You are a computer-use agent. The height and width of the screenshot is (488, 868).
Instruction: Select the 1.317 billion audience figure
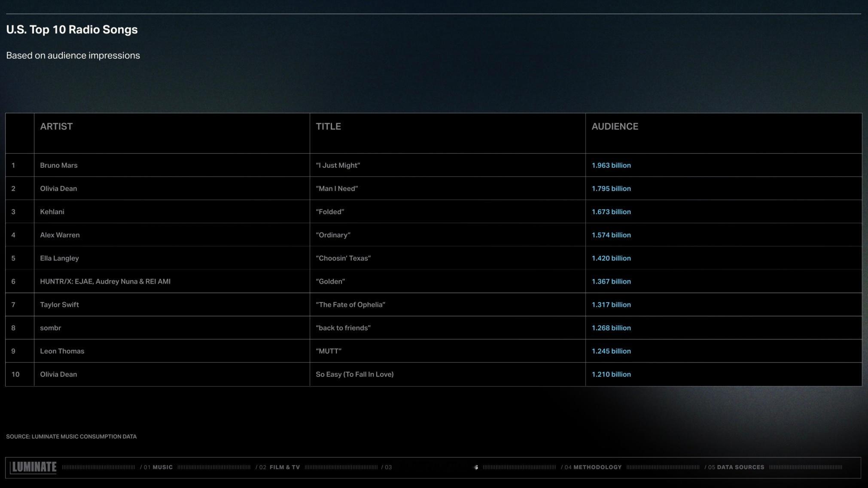coord(611,305)
